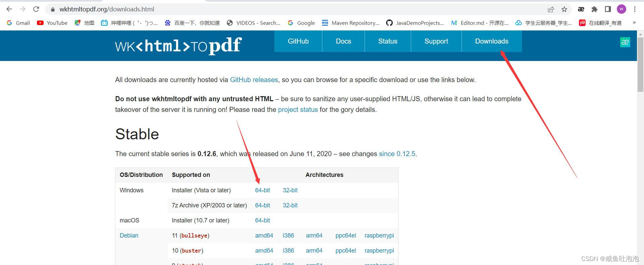Open the Docs nav tab

[x=343, y=41]
